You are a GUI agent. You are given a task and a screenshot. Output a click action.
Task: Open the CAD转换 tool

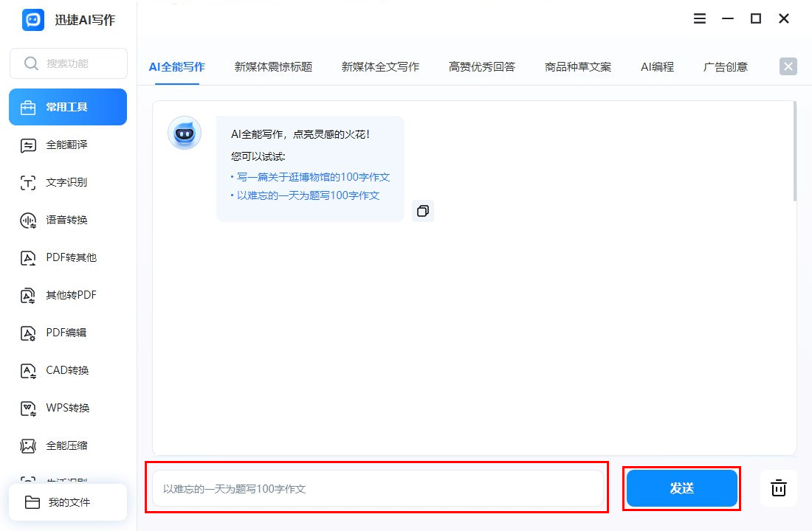[x=68, y=370]
